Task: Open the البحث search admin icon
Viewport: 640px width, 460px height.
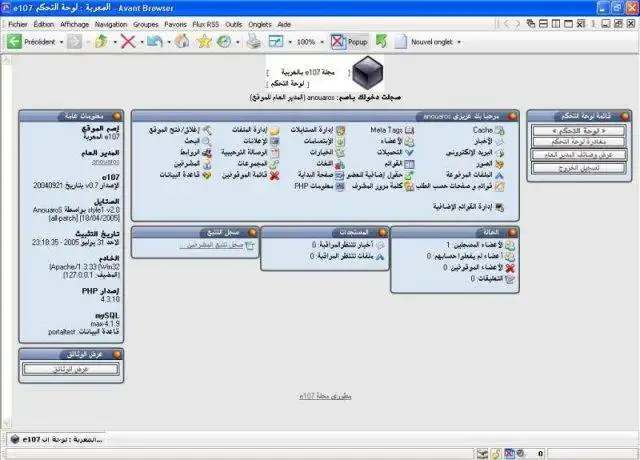Action: pos(207,142)
